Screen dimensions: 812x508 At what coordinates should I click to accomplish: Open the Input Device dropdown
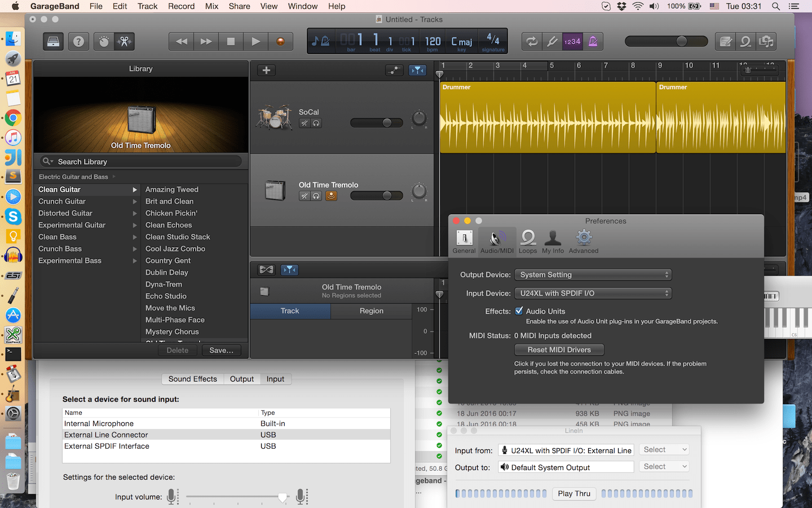tap(593, 293)
